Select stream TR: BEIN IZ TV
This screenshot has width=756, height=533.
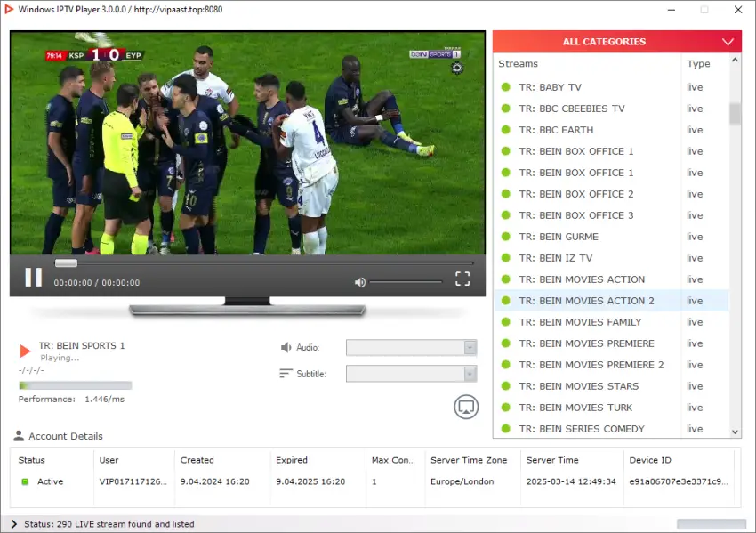point(611,258)
